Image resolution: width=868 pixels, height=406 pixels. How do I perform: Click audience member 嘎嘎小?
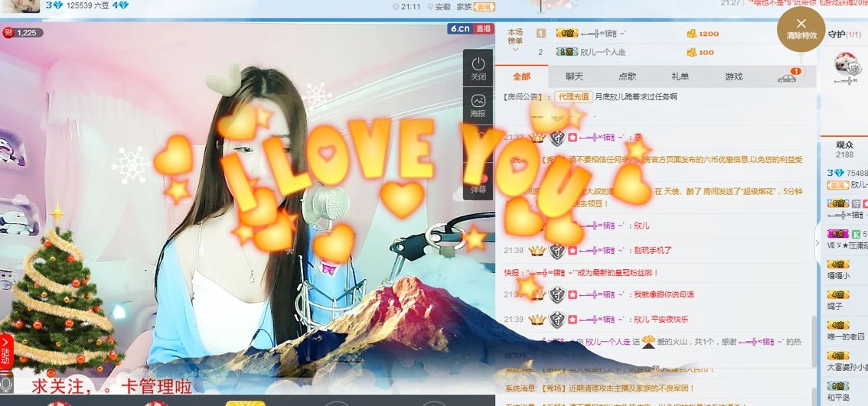click(838, 275)
